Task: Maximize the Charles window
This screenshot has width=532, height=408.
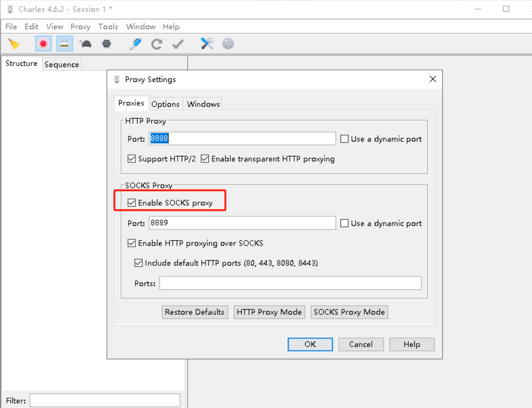Action: pyautogui.click(x=506, y=9)
